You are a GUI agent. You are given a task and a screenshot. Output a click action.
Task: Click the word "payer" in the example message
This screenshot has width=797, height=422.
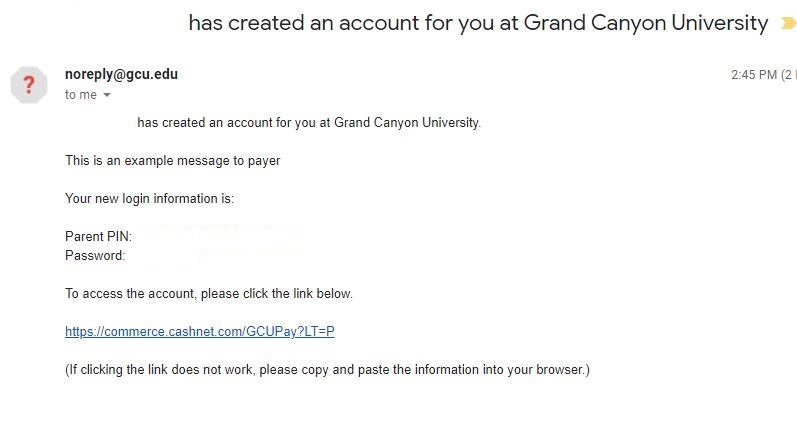tap(264, 161)
